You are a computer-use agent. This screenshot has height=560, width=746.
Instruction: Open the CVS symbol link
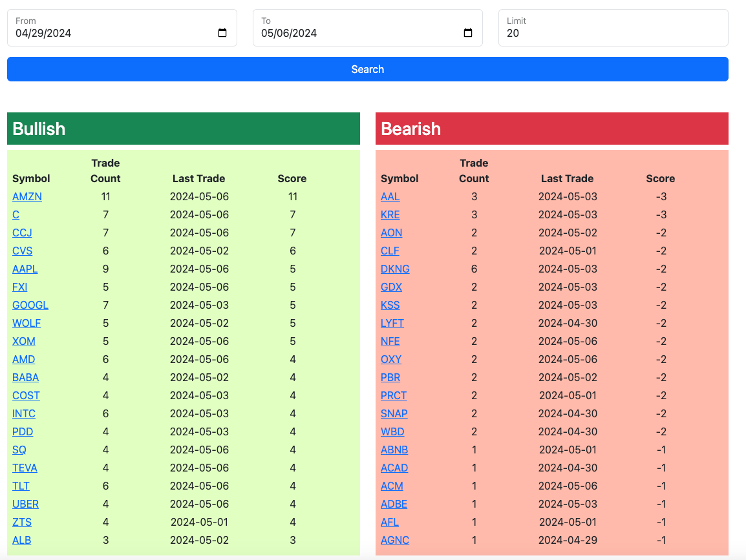pyautogui.click(x=23, y=251)
